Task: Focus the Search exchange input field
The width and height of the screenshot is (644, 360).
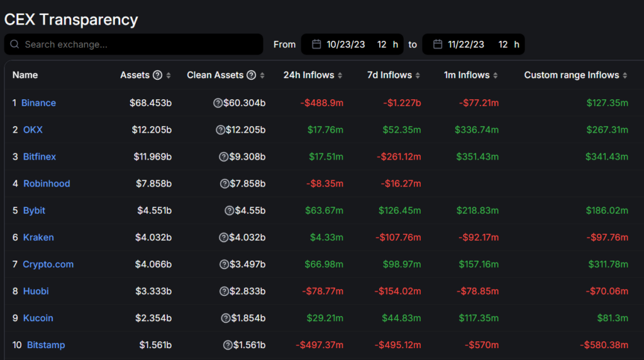Action: click(x=133, y=45)
